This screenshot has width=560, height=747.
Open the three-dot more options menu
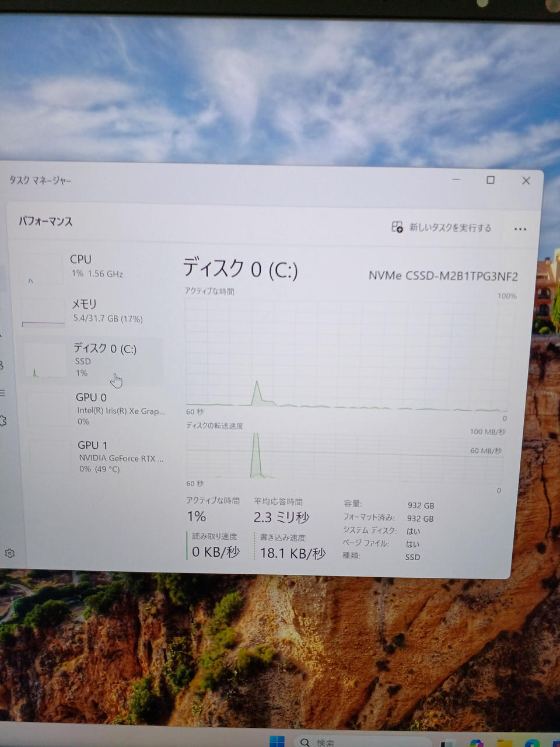click(520, 229)
